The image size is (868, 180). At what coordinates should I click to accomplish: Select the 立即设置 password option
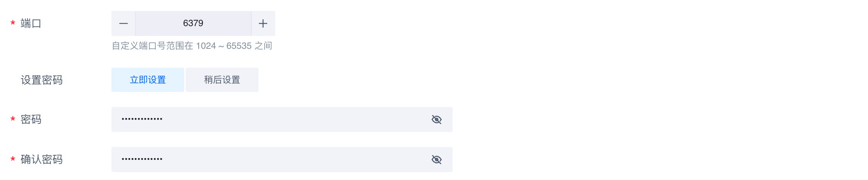(148, 80)
